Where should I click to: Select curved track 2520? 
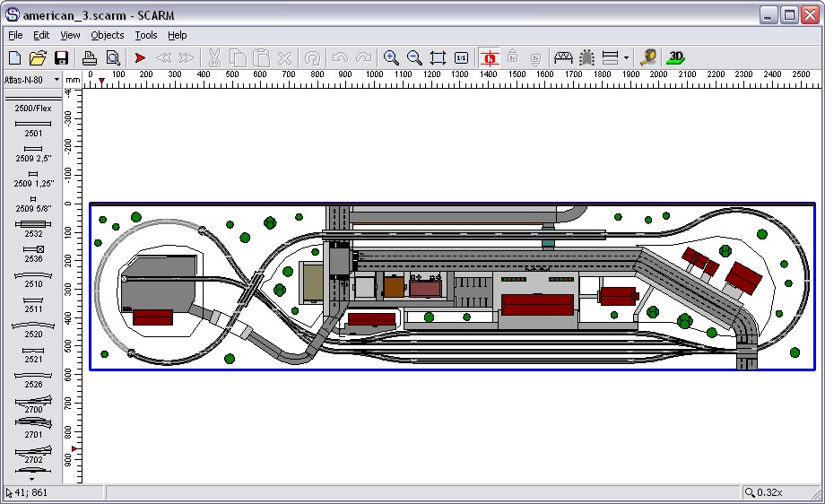pos(33,329)
